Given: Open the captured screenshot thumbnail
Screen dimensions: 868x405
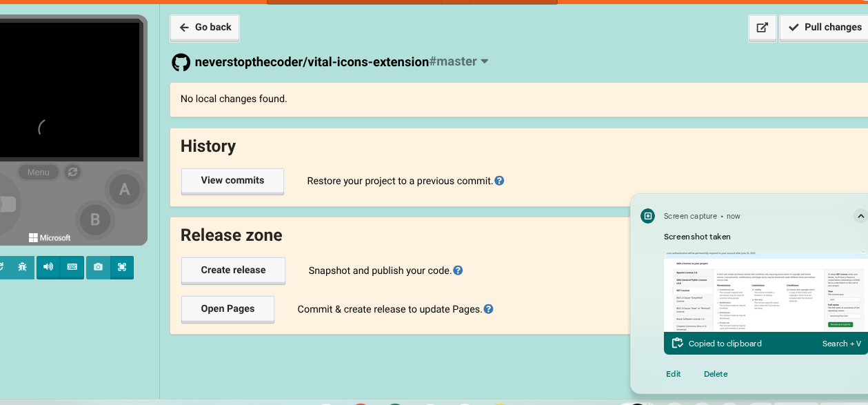Looking at the screenshot, I should pos(765,291).
